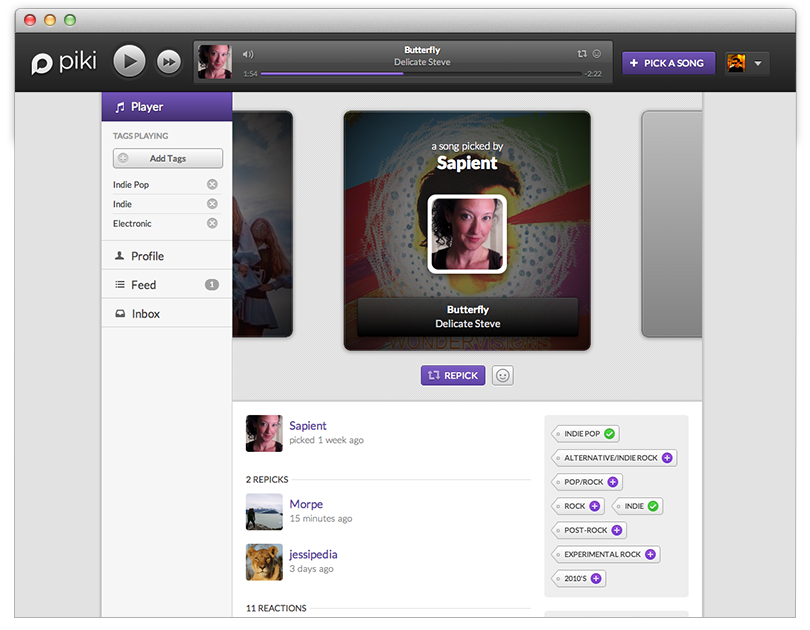Skip to next song with fast-forward button
Image resolution: width=810 pixels, height=630 pixels.
pyautogui.click(x=169, y=62)
